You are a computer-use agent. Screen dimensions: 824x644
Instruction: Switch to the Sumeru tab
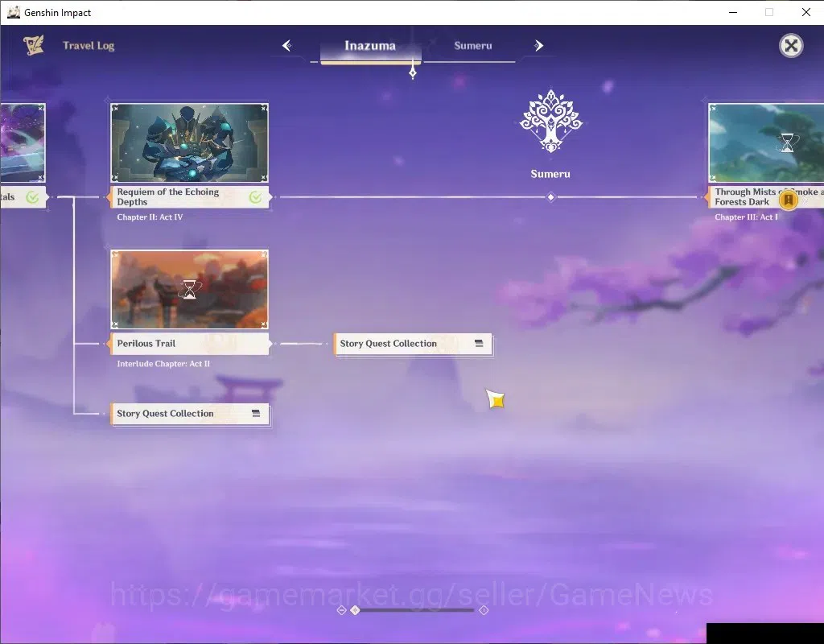tap(473, 46)
